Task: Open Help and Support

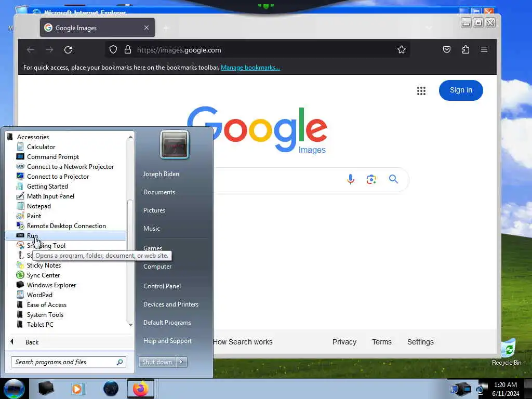Action: pyautogui.click(x=167, y=341)
